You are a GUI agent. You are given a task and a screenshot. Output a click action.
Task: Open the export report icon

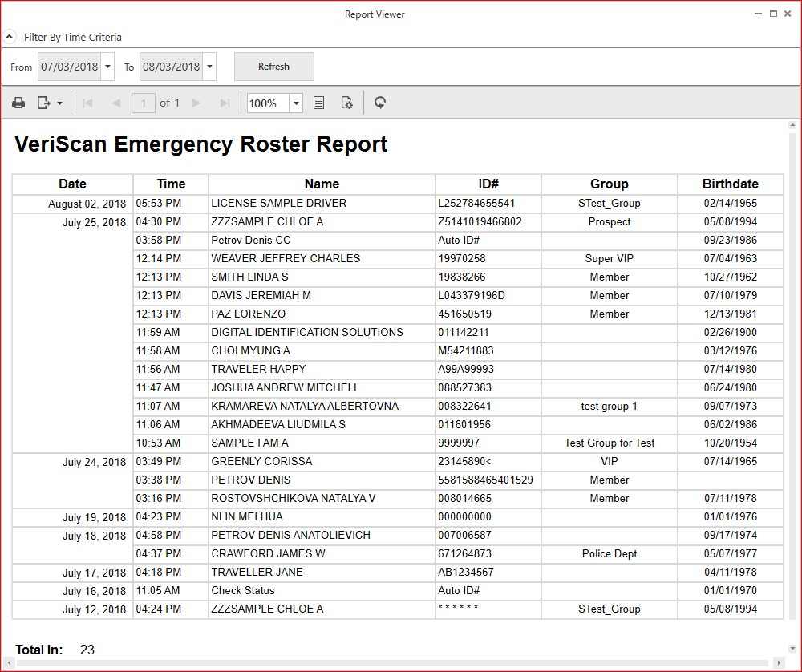43,103
